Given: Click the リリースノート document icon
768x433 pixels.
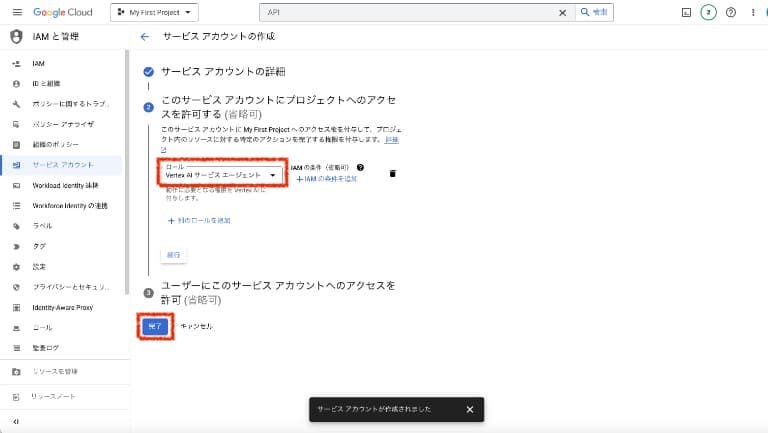Looking at the screenshot, I should coord(16,397).
